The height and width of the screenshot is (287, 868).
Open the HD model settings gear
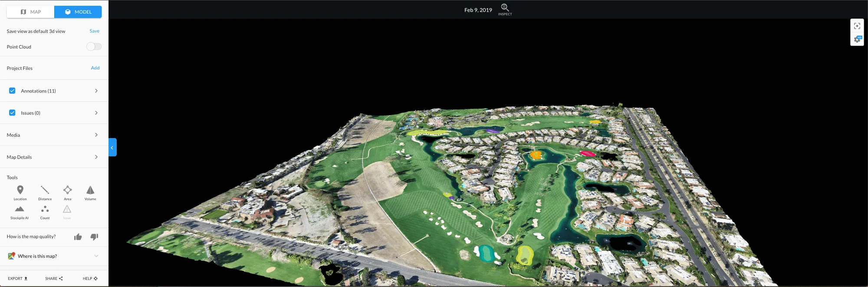click(x=857, y=39)
